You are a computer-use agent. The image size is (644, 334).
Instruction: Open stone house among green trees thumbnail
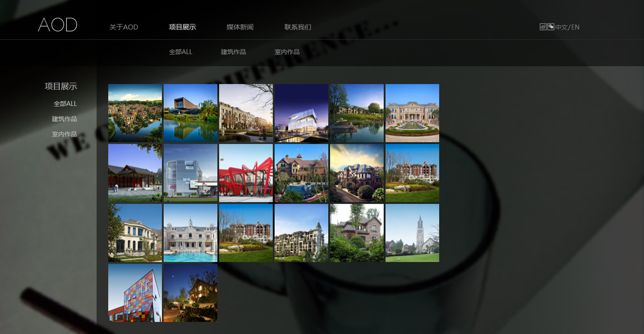click(357, 233)
